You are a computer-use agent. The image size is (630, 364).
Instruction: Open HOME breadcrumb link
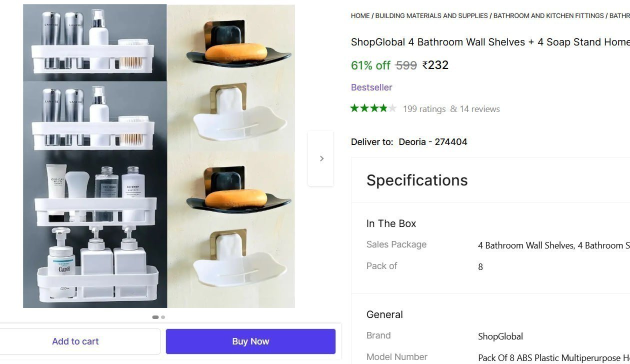click(360, 16)
